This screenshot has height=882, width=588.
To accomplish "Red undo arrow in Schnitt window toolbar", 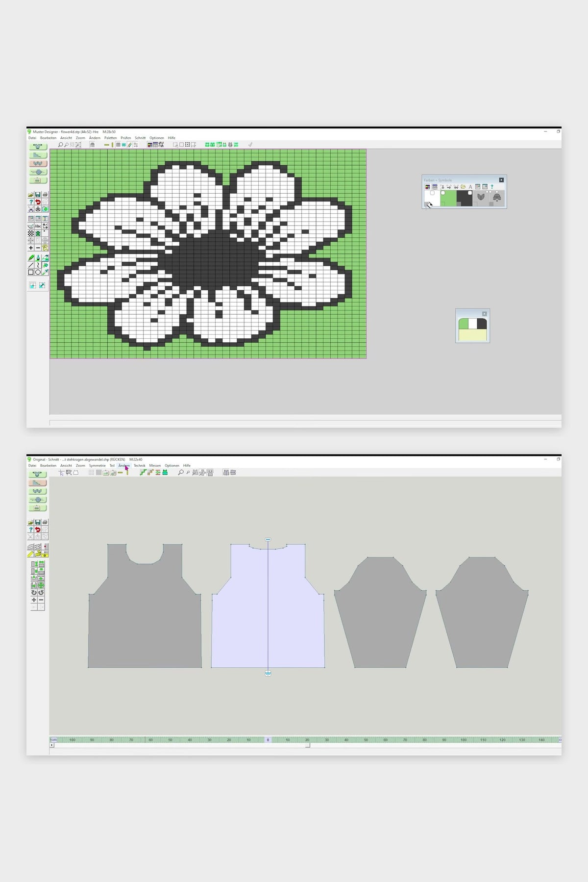I will (x=38, y=529).
